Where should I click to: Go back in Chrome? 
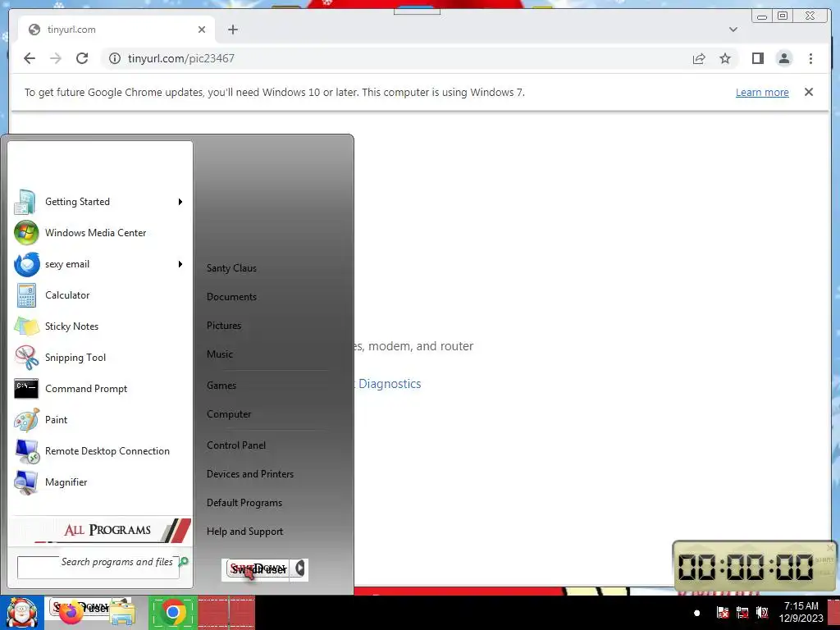[30, 58]
